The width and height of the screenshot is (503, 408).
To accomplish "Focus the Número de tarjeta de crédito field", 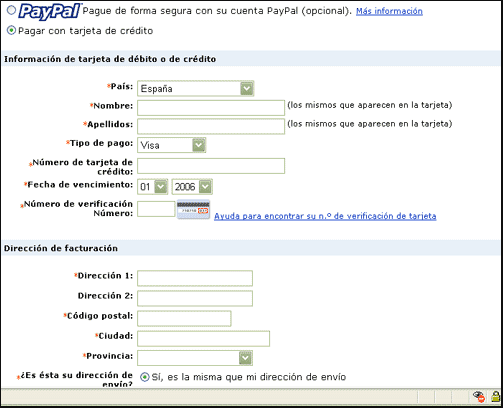I will [211, 166].
